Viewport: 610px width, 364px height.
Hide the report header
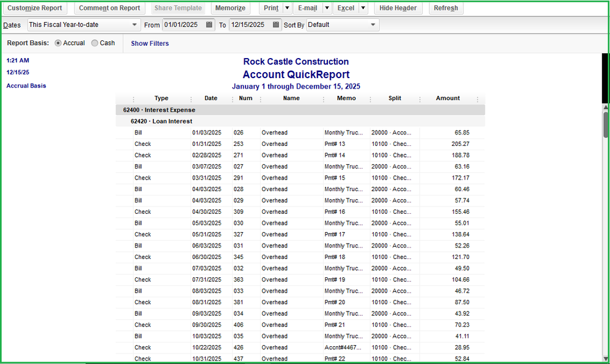[398, 8]
